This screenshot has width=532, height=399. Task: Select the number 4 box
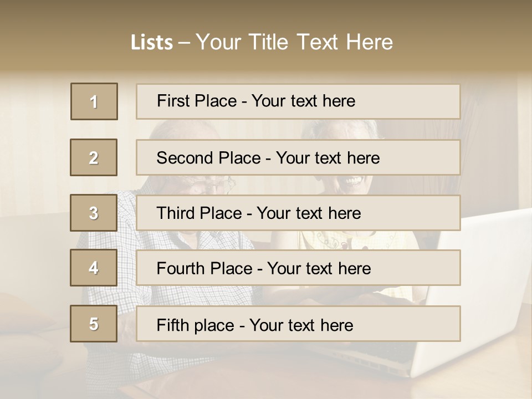click(x=94, y=268)
